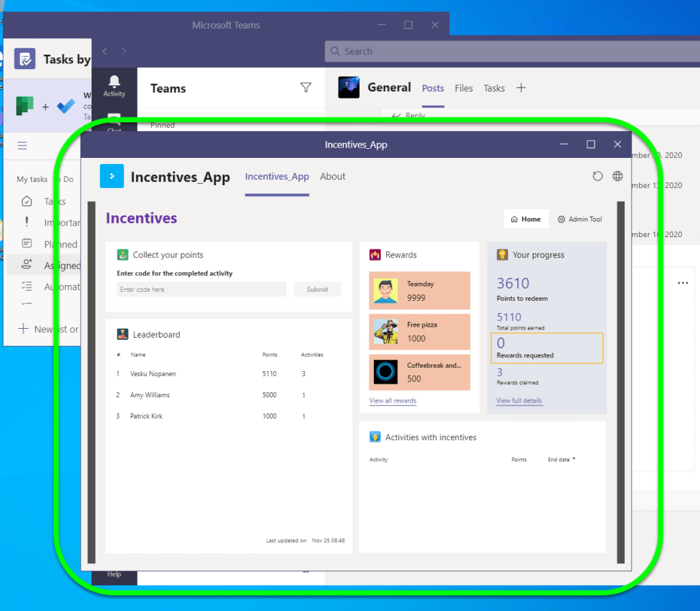The width and height of the screenshot is (700, 611).
Task: Open the hamburger menu in Tasks panel
Action: (23, 146)
